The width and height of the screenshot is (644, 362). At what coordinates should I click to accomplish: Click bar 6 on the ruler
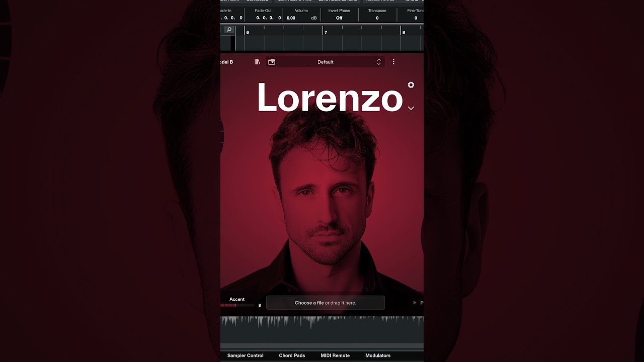pyautogui.click(x=248, y=32)
